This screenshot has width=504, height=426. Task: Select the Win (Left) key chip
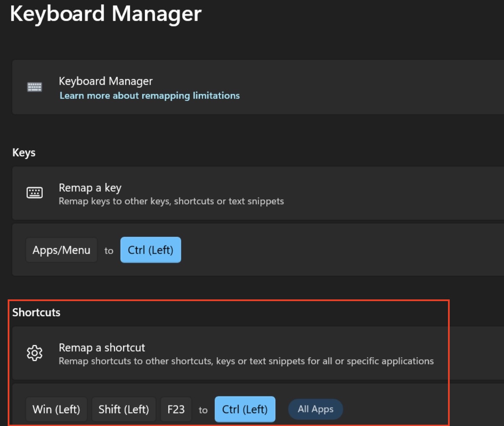coord(56,409)
